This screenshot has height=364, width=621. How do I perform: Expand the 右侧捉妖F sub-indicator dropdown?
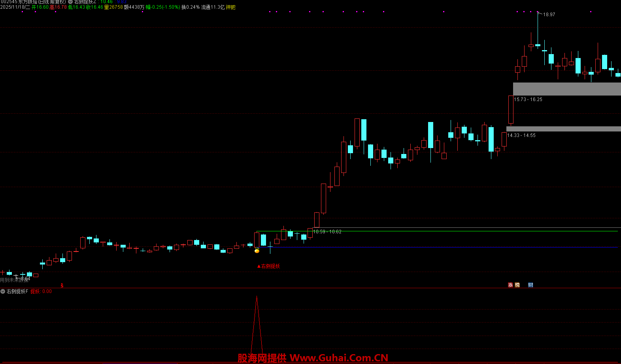tap(3, 291)
